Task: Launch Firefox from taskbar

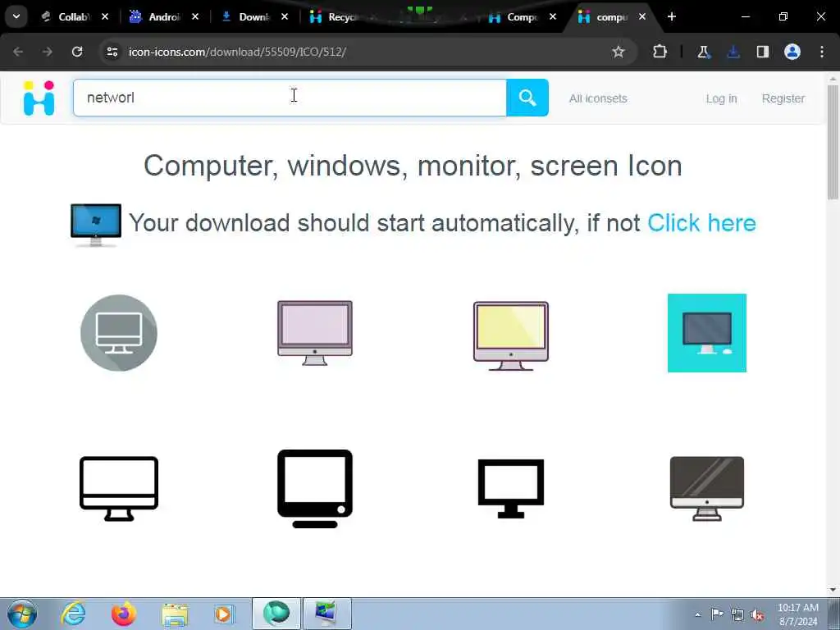Action: tap(124, 614)
